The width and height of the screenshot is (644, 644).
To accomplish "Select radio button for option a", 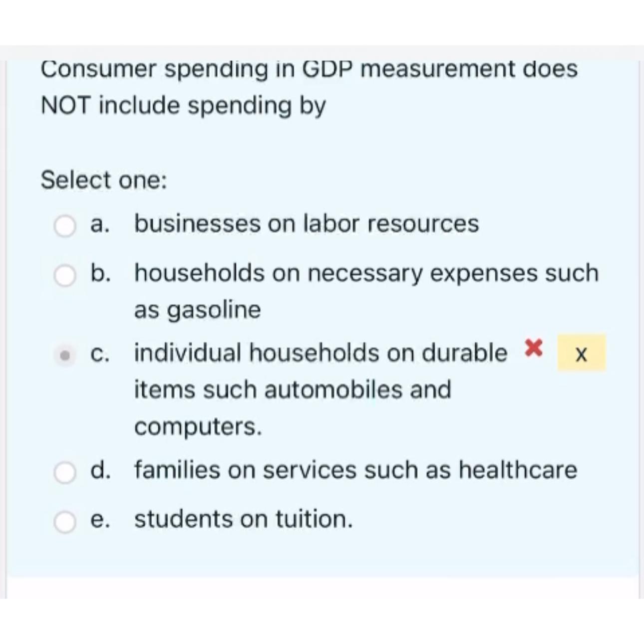I will [x=64, y=224].
